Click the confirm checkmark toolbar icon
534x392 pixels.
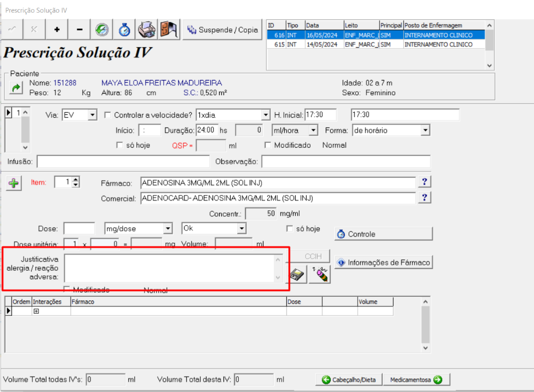[12, 30]
